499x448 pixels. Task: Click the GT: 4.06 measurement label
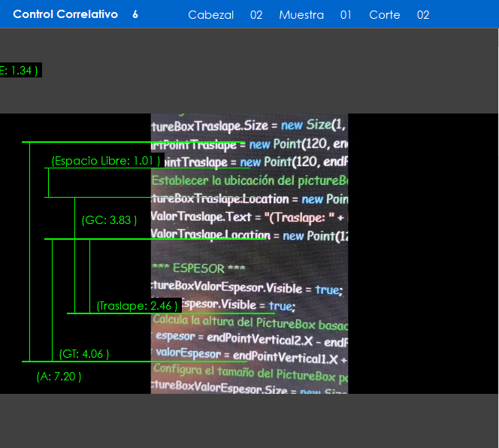[x=84, y=354]
